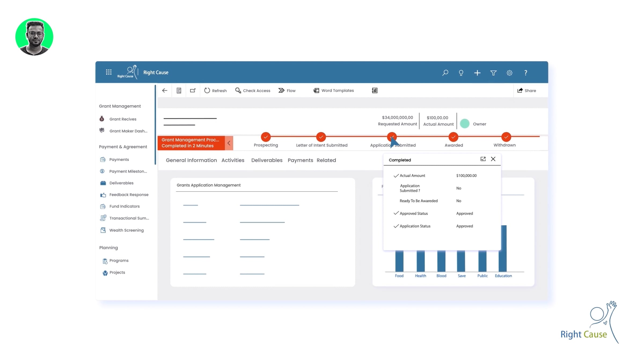Click the search magnifier in the header
The height and width of the screenshot is (362, 644).
point(445,73)
